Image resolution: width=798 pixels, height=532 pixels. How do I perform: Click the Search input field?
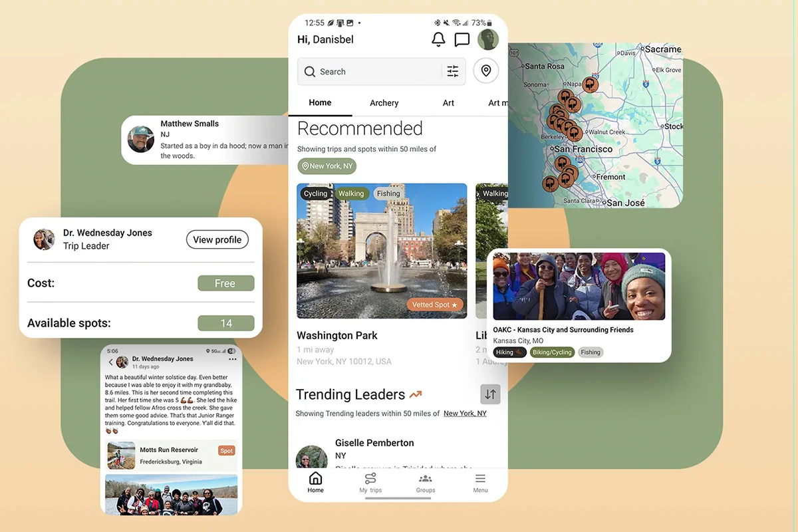tap(382, 72)
